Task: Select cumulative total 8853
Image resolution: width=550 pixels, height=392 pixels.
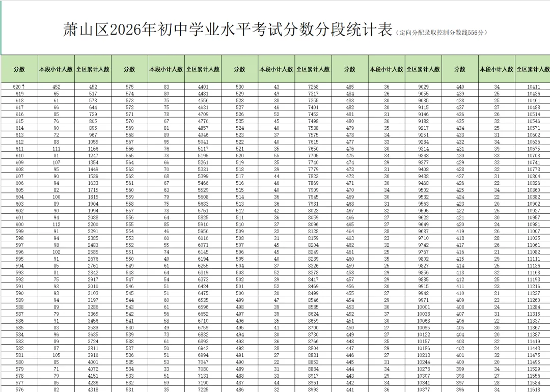Action: point(313,362)
